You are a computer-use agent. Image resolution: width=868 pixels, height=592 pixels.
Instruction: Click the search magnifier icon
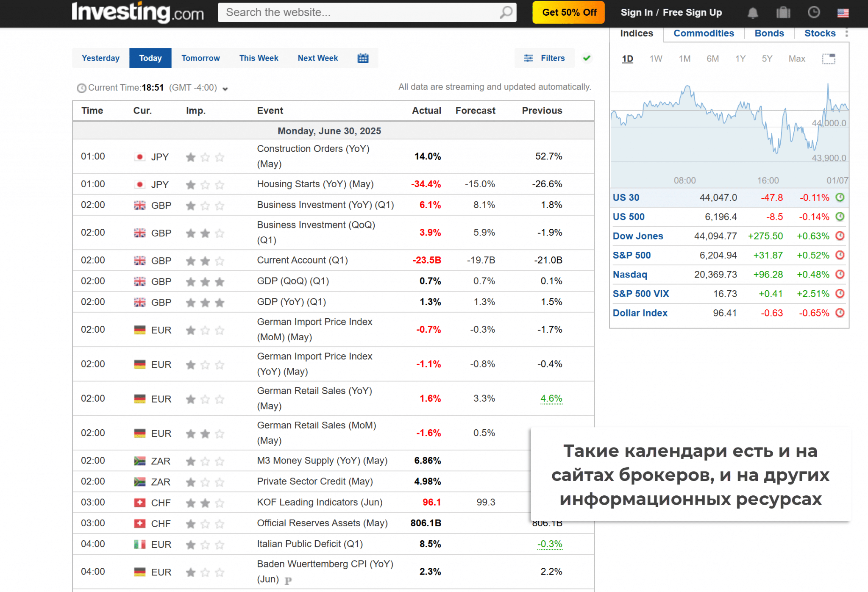tap(506, 12)
